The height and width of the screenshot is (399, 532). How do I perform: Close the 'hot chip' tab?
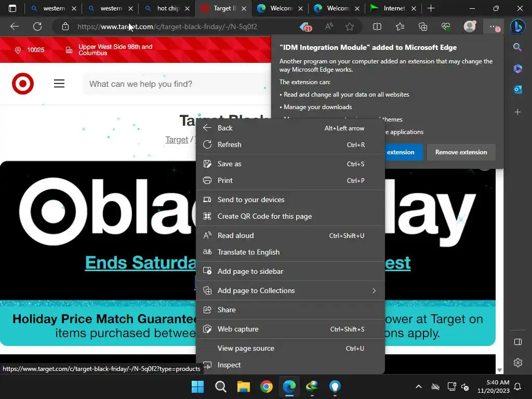[x=187, y=8]
